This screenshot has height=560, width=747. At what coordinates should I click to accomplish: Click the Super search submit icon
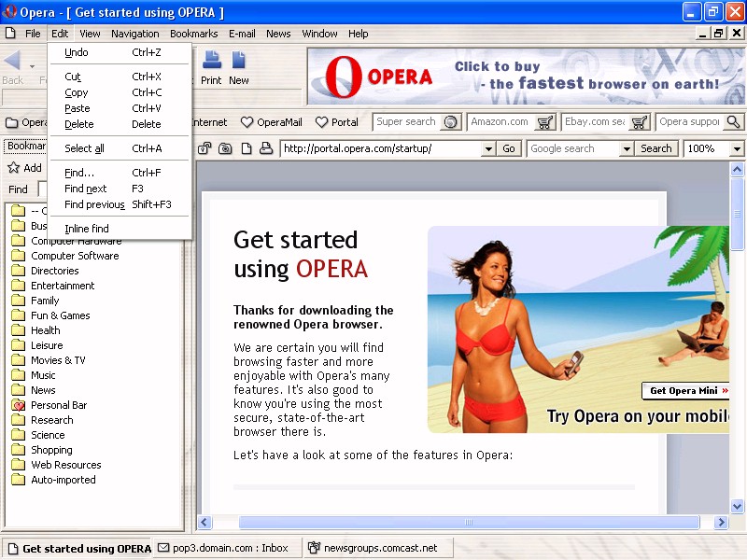point(451,122)
